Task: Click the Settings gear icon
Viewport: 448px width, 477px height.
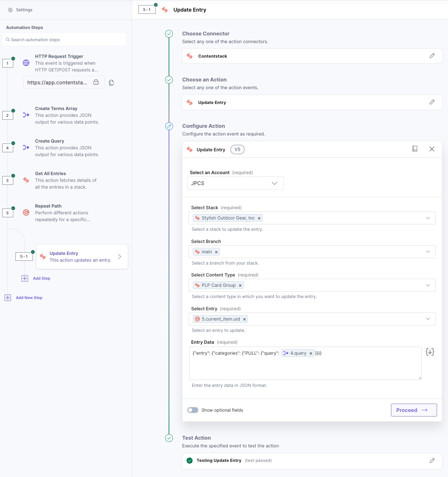Action: (10, 10)
